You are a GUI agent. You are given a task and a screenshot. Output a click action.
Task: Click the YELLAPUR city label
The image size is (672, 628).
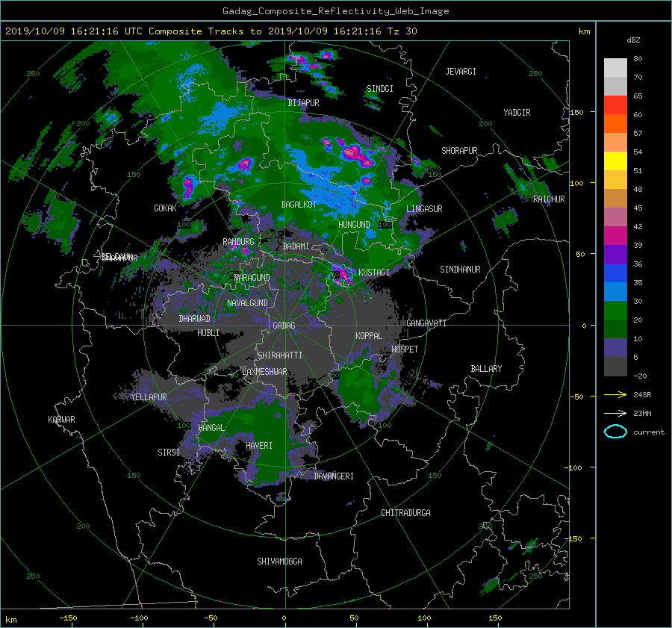click(149, 397)
